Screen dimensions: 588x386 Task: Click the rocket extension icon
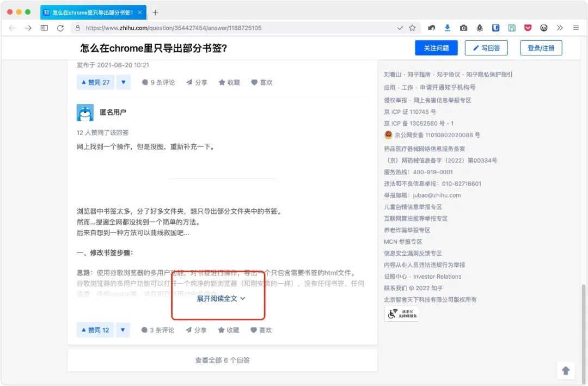[480, 28]
